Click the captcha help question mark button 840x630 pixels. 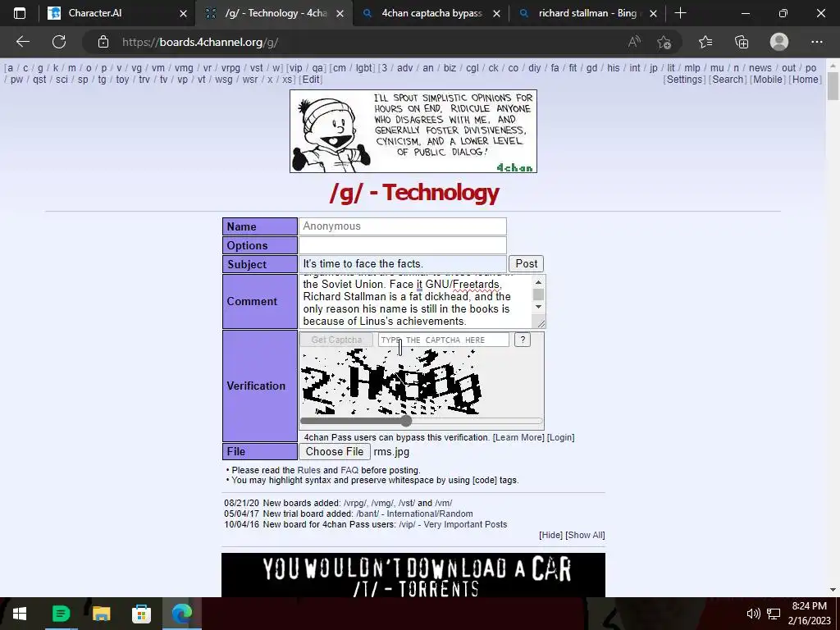coord(523,340)
